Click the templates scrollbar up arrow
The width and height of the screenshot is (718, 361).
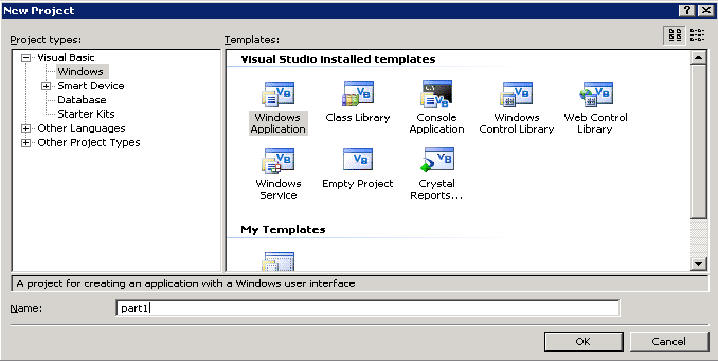coord(698,57)
